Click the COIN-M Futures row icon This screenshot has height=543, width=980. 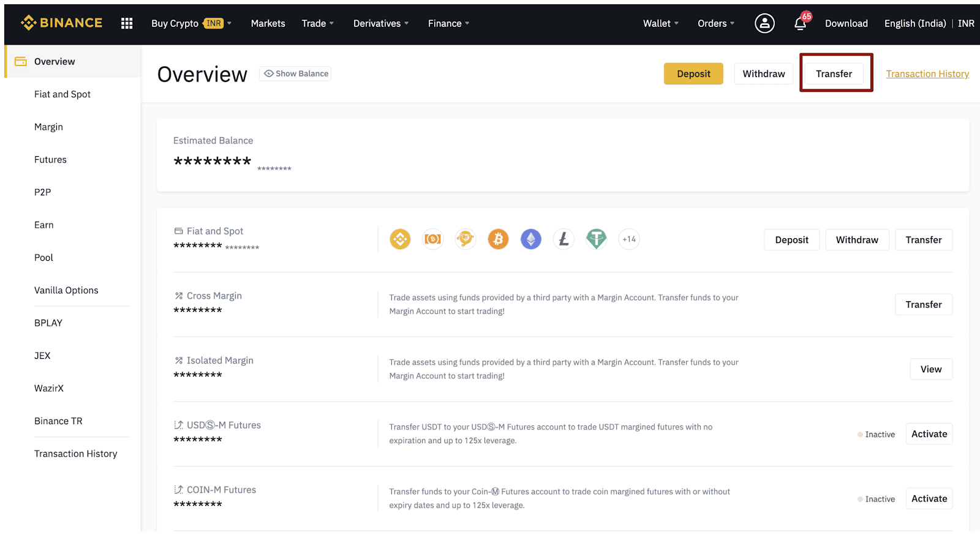click(179, 490)
